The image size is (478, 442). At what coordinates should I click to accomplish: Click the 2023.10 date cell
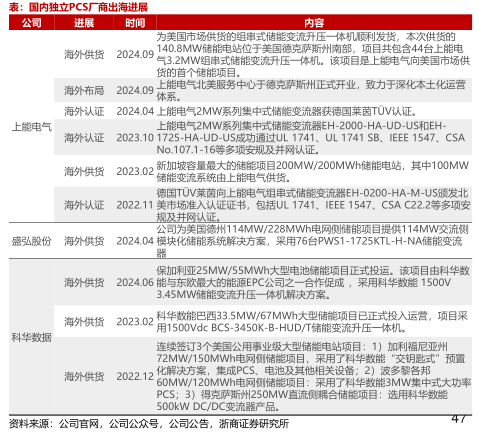135,137
